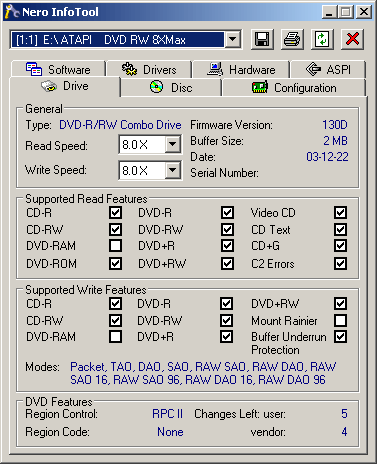Toggle CD-R checkbox under Supported Write Features
377x464 pixels.
click(115, 304)
